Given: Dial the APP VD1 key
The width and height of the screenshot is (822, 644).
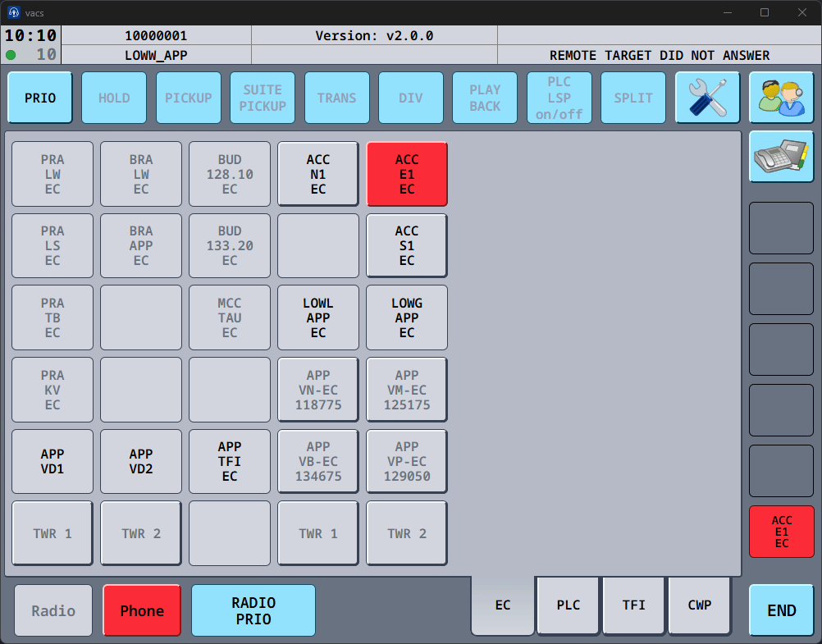Looking at the screenshot, I should [x=53, y=461].
